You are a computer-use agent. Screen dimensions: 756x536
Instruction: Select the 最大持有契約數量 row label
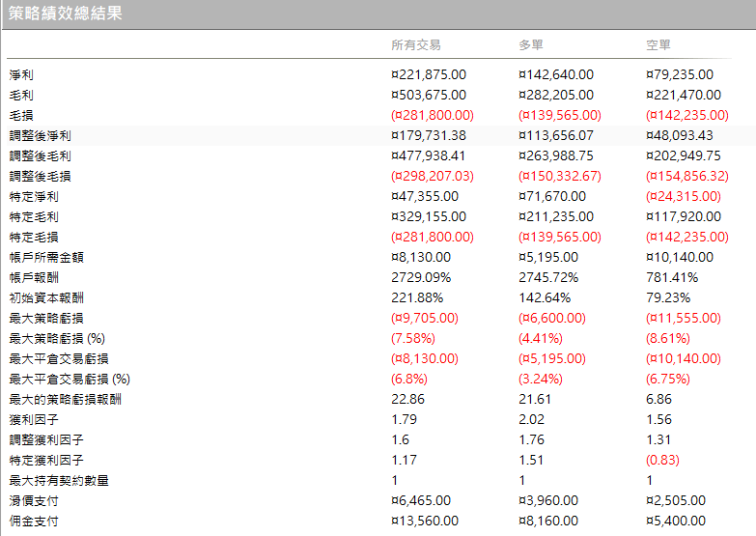pos(59,481)
